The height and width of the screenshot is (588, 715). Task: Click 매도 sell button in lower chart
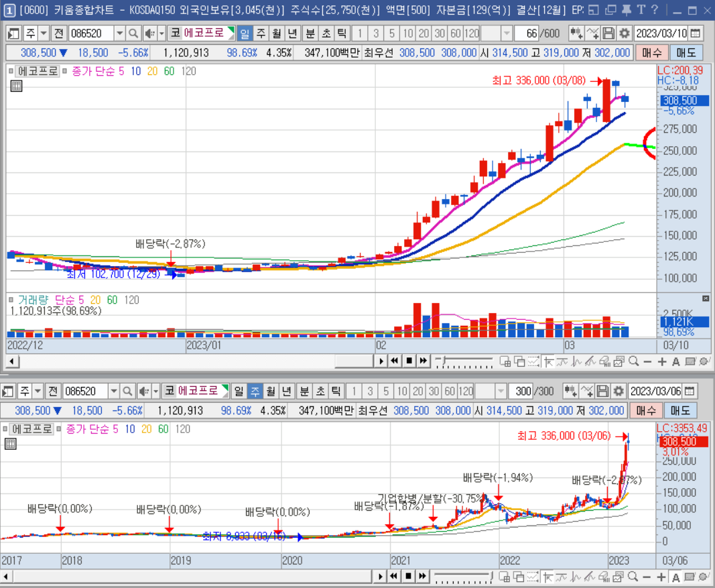[x=680, y=410]
